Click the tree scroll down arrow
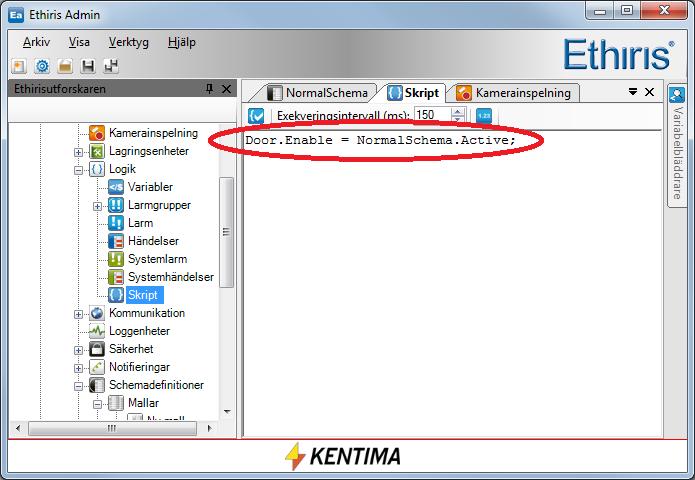 (x=227, y=412)
